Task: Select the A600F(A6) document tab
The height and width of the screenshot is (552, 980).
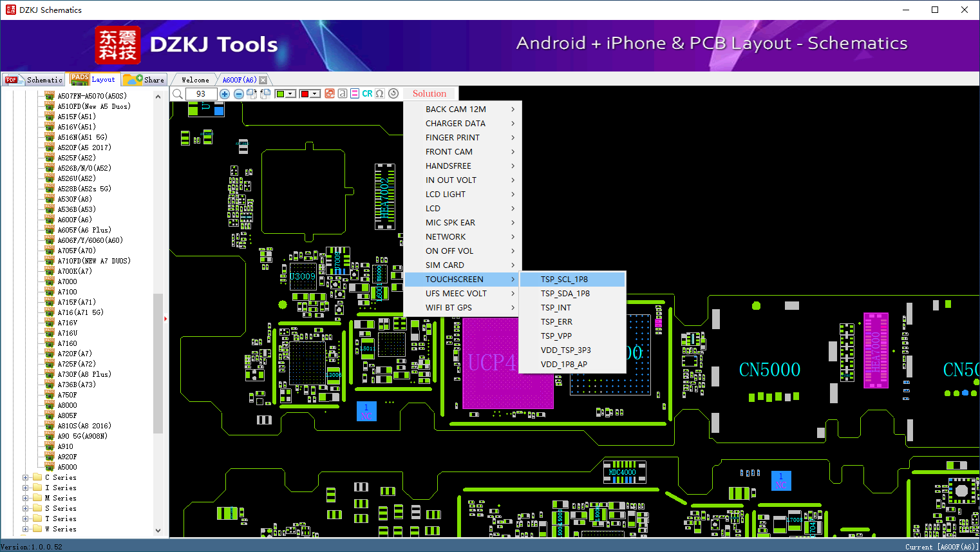Action: tap(240, 80)
